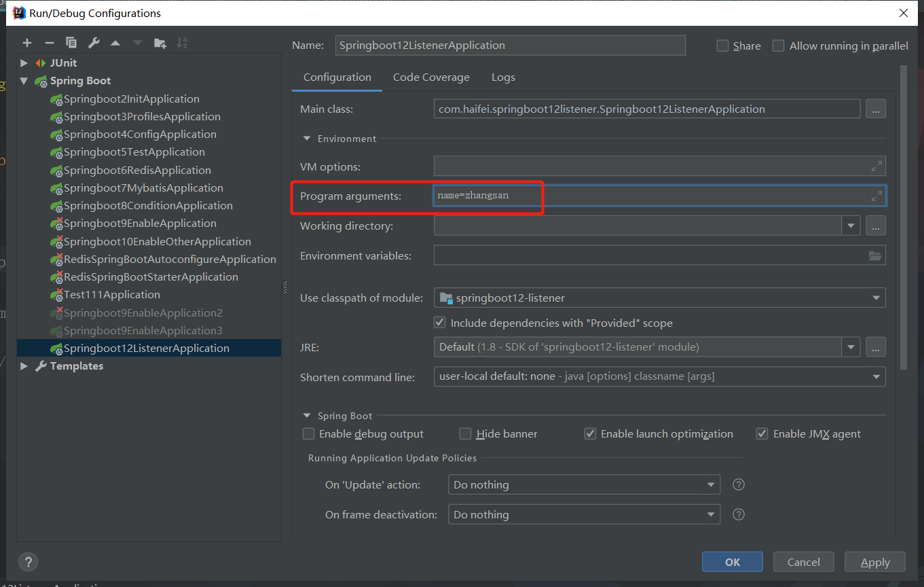
Task: Click the Cancel button
Action: tap(804, 562)
